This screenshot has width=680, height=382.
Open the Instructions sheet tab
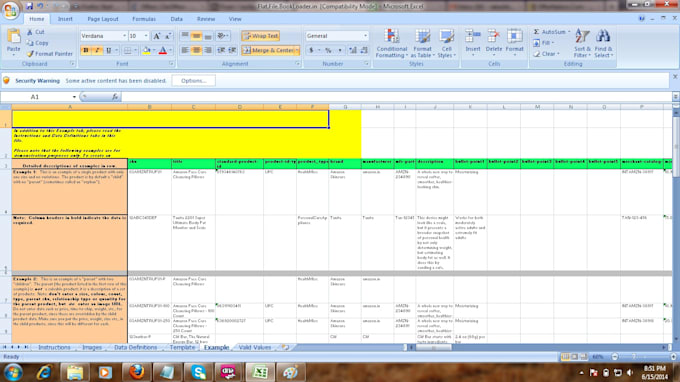pyautogui.click(x=54, y=347)
